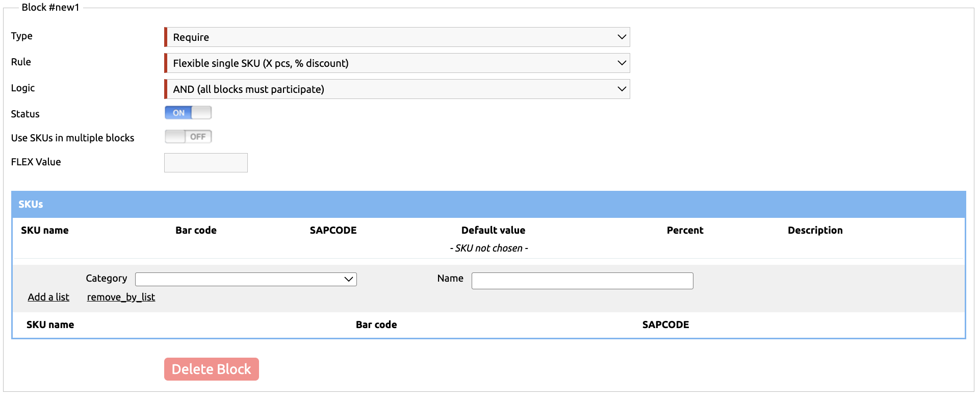The width and height of the screenshot is (980, 400).
Task: Click the FLEX Value input field
Action: [206, 163]
